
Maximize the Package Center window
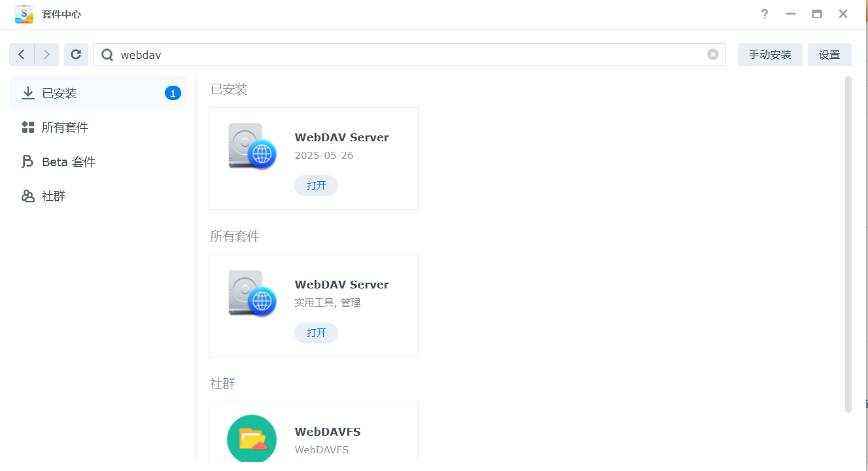817,14
